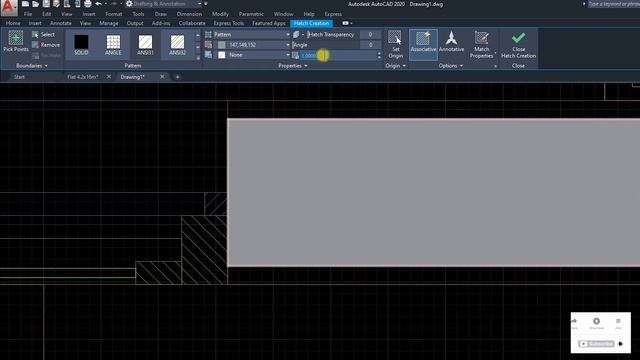640x360 pixels.
Task: Toggle the Associative hatch option
Action: click(423, 44)
